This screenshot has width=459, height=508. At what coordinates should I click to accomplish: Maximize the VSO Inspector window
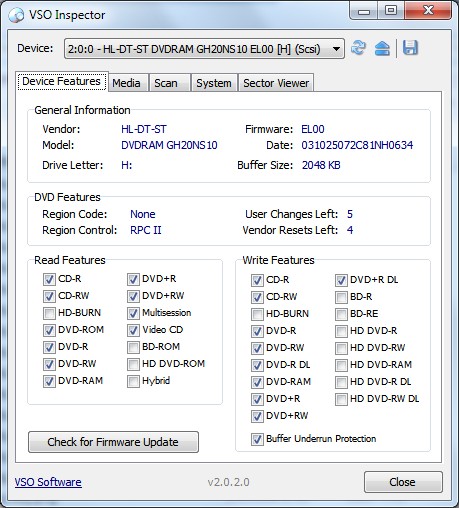pos(391,11)
